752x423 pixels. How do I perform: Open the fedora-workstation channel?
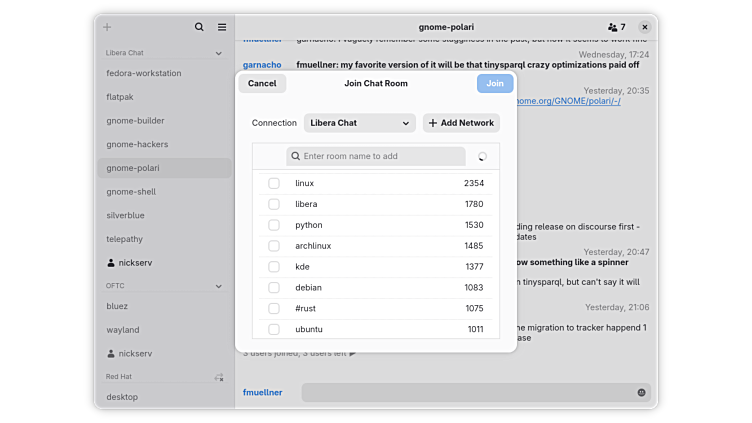click(x=144, y=73)
